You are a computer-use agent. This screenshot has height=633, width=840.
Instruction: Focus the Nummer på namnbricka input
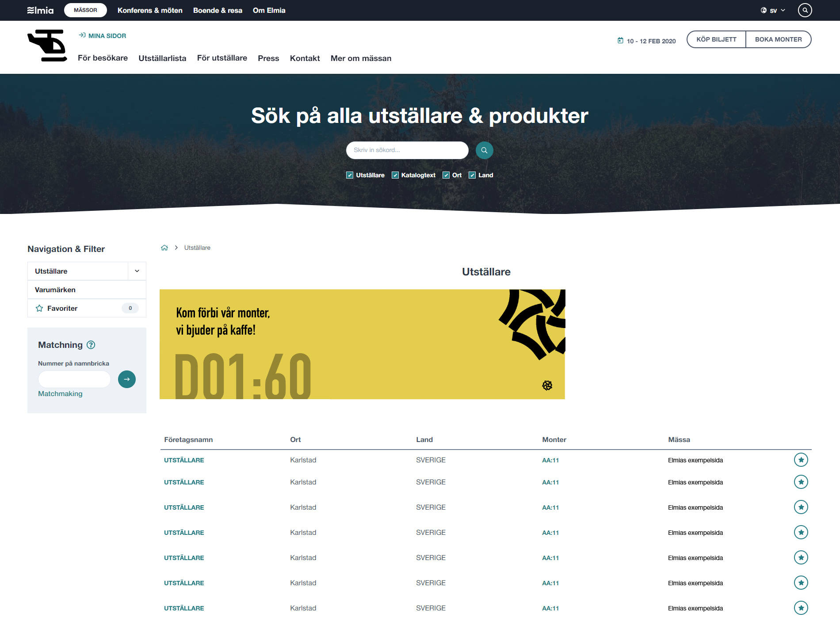[74, 379]
